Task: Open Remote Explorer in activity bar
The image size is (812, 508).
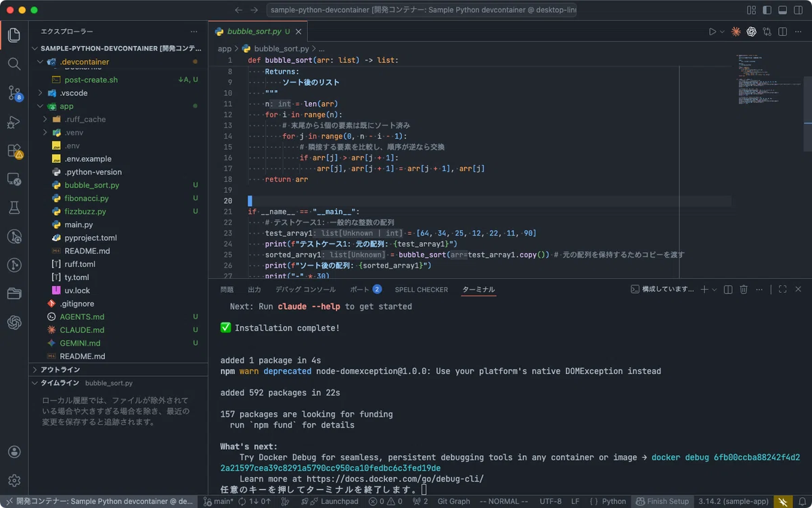Action: pos(14,180)
